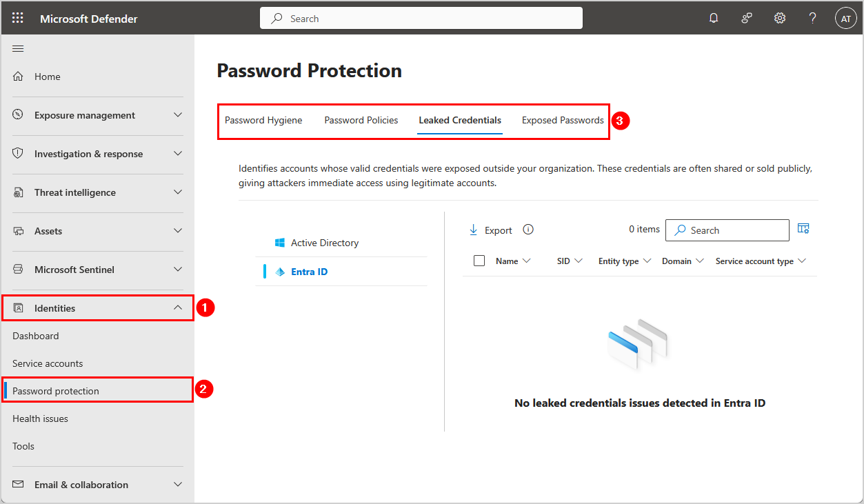Open the customize columns icon beside search
This screenshot has height=504, width=864.
(803, 229)
